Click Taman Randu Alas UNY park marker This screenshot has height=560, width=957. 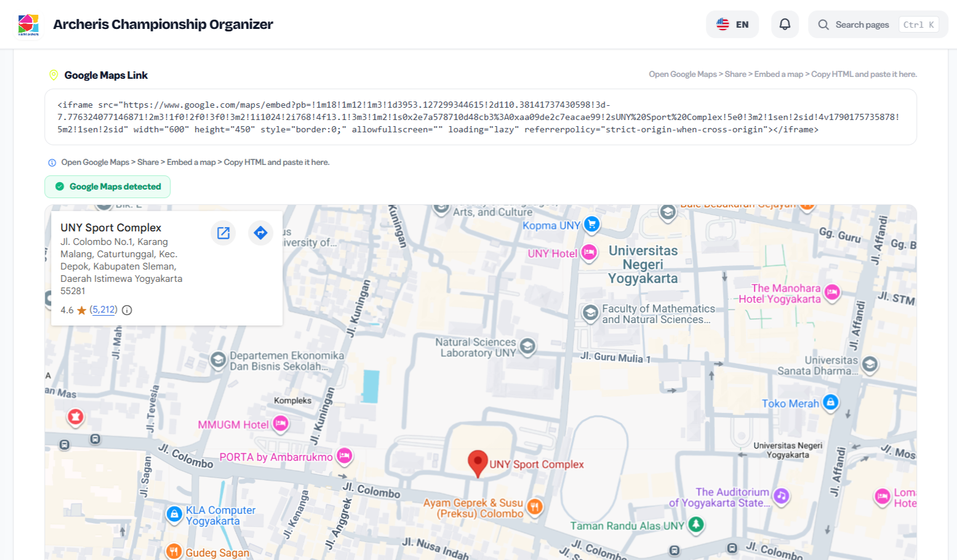click(696, 524)
